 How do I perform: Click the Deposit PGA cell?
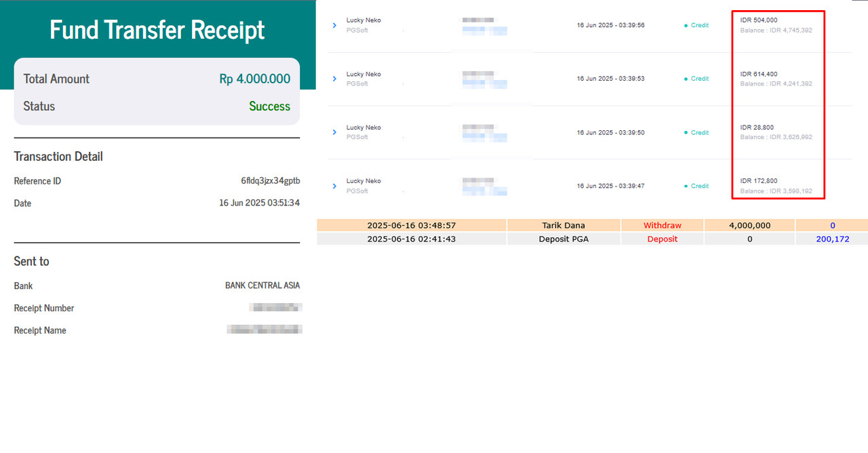564,239
